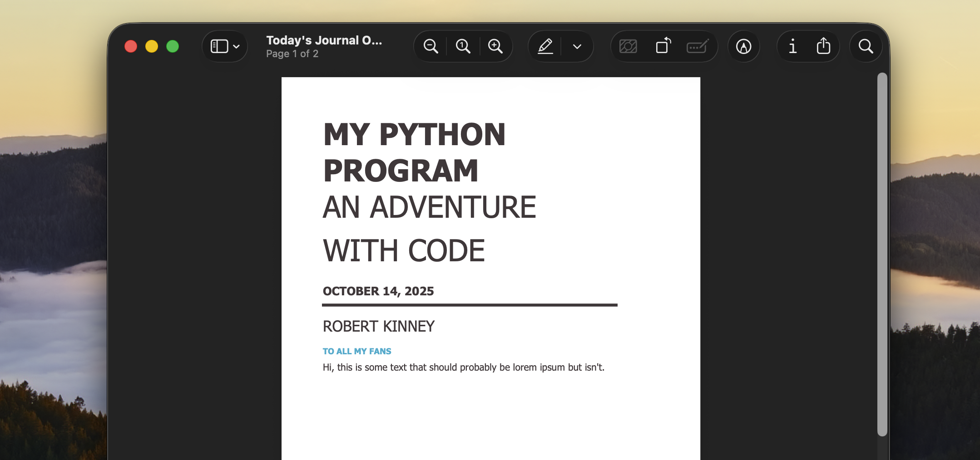Select the highlighter's yellow color option
The image size is (980, 460).
pyautogui.click(x=577, y=46)
